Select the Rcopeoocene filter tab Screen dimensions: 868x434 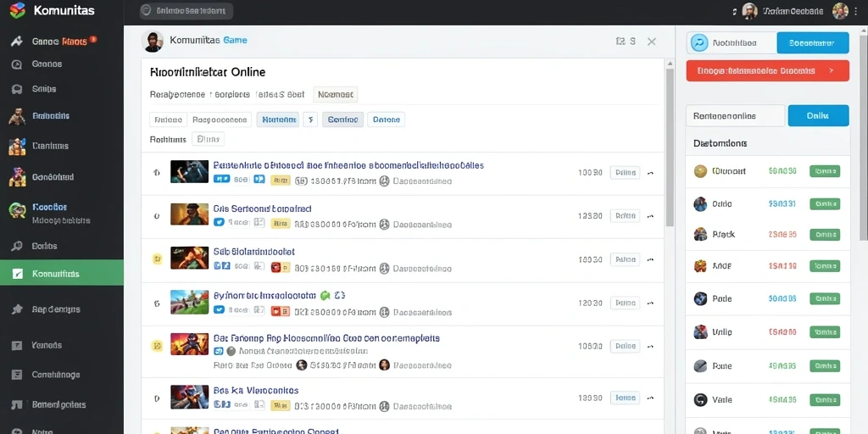220,120
